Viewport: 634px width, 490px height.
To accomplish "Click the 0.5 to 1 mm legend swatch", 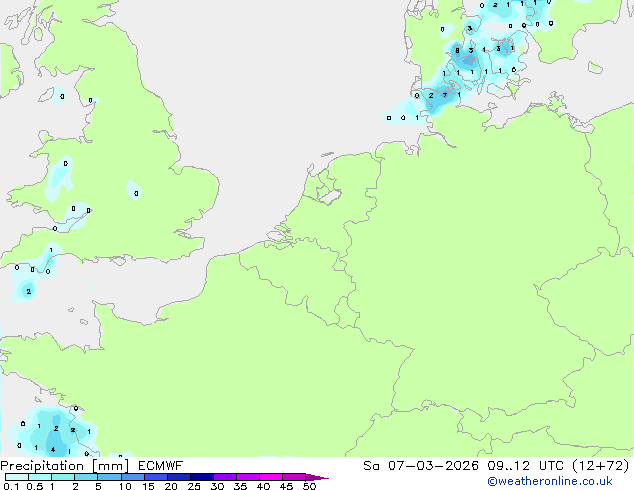I will [x=40, y=477].
